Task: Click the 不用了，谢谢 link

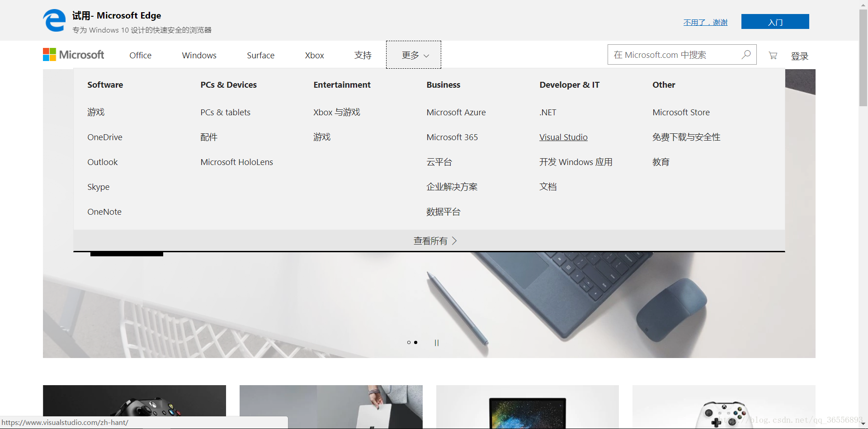Action: click(x=705, y=22)
